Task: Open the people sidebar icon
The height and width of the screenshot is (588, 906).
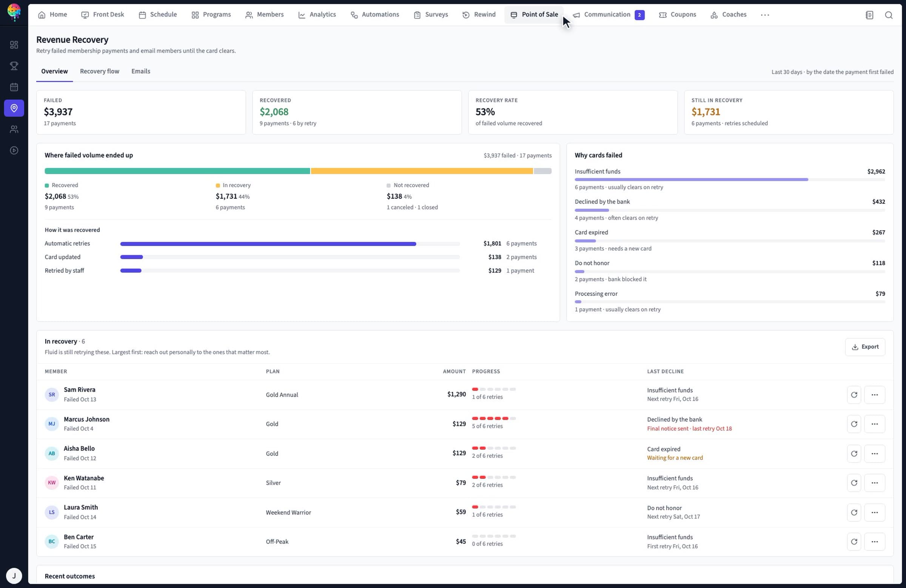Action: coord(14,129)
